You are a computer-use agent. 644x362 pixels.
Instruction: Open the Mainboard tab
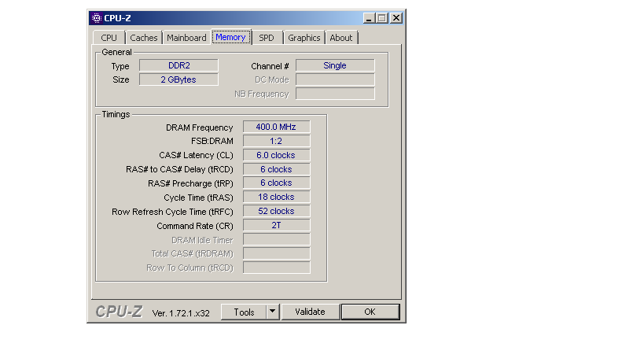pyautogui.click(x=186, y=38)
